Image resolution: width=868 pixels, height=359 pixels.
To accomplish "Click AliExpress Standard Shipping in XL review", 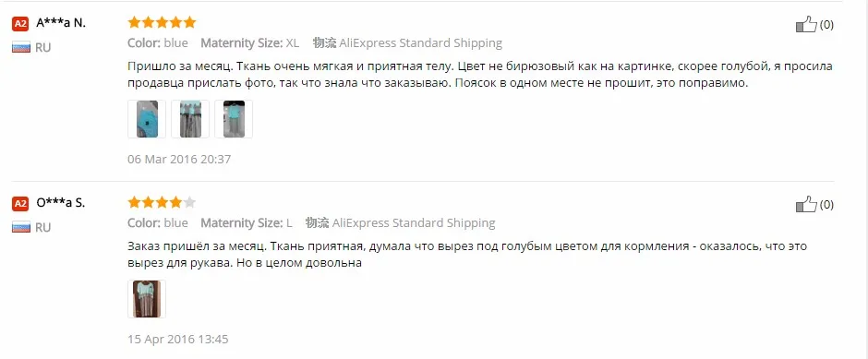I will coord(421,42).
